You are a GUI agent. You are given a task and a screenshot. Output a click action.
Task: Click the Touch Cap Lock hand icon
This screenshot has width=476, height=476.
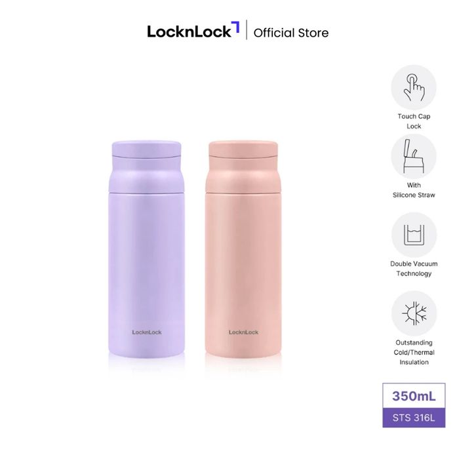tap(414, 87)
